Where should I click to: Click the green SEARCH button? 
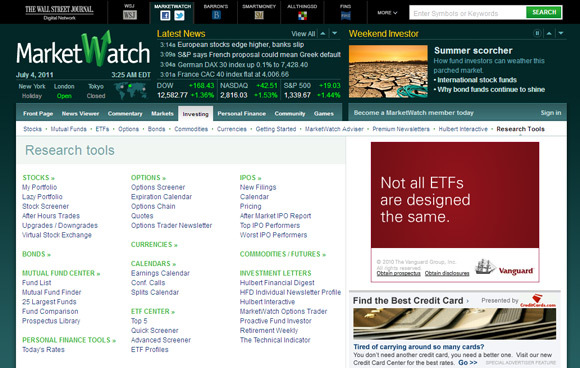(544, 12)
